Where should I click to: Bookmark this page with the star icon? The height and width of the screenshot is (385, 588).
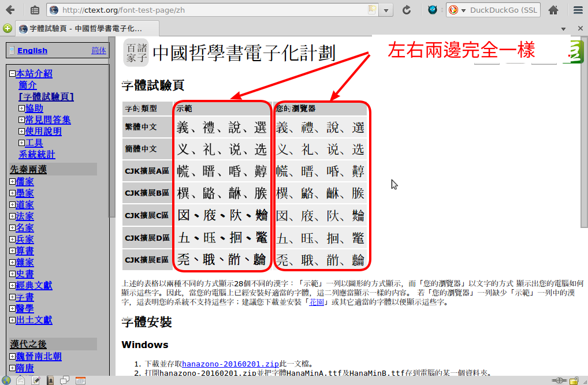372,10
